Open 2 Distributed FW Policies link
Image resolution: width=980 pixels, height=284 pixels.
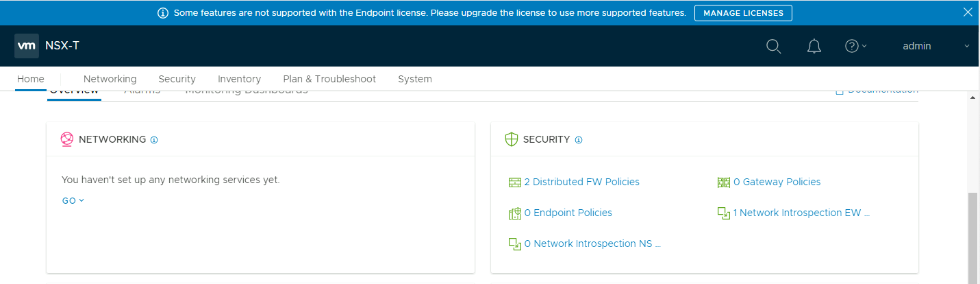click(581, 182)
